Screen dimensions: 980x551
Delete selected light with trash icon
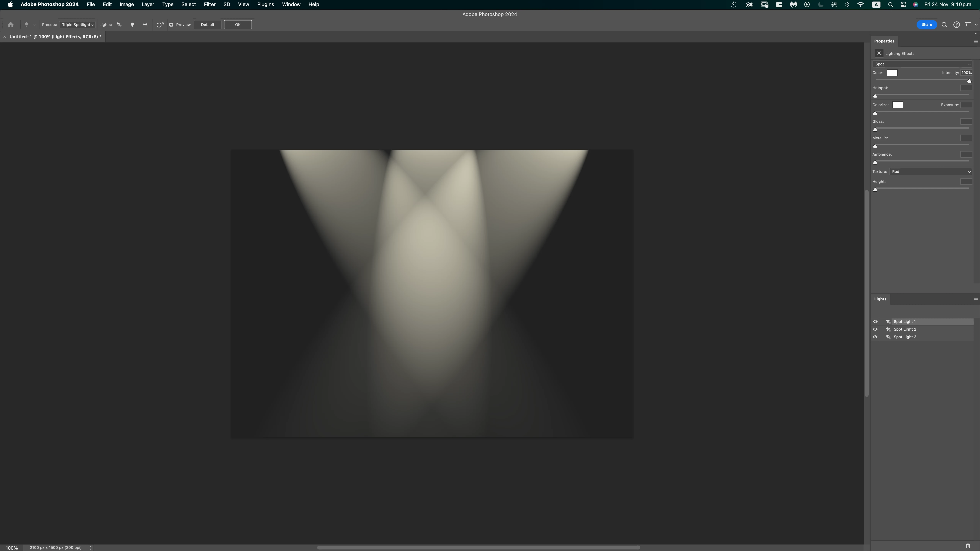click(967, 546)
